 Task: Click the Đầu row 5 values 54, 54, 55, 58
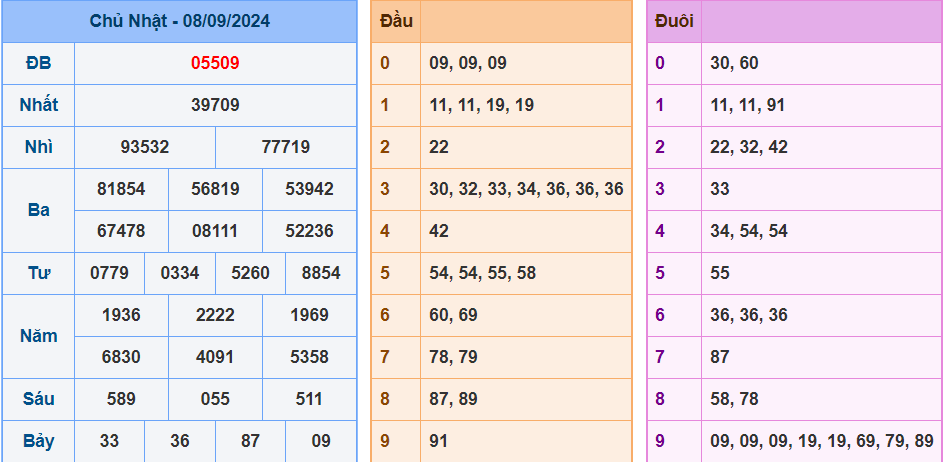[x=483, y=273]
